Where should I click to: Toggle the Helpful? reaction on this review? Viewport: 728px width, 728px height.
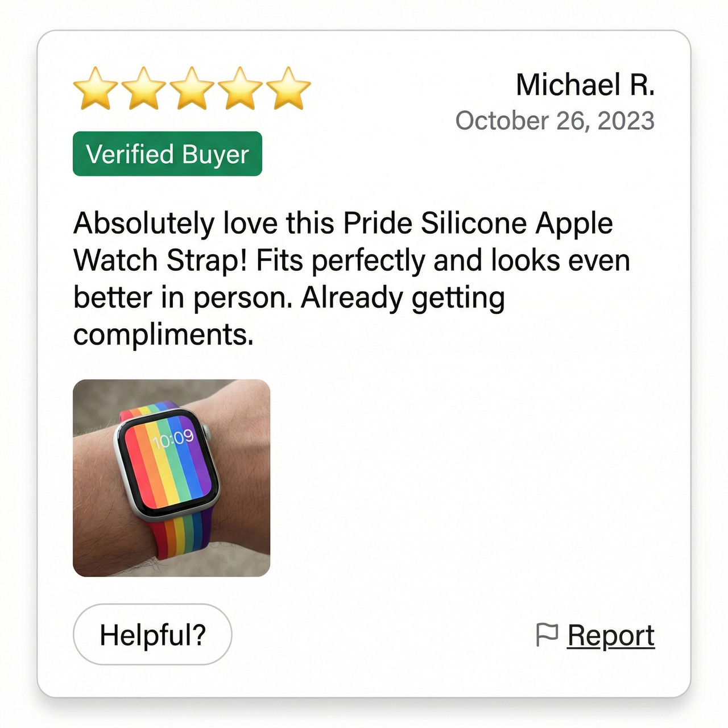click(x=152, y=634)
